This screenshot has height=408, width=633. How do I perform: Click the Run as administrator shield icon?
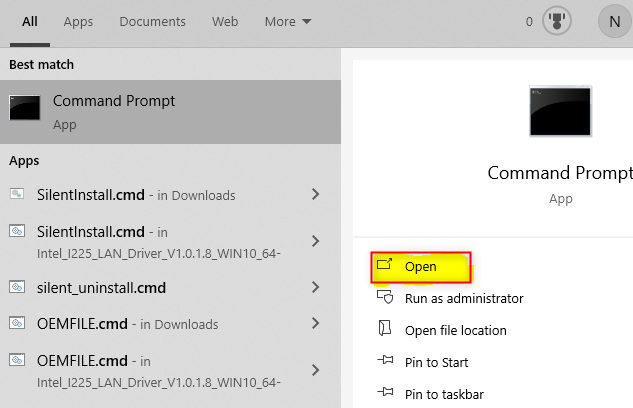click(x=385, y=297)
